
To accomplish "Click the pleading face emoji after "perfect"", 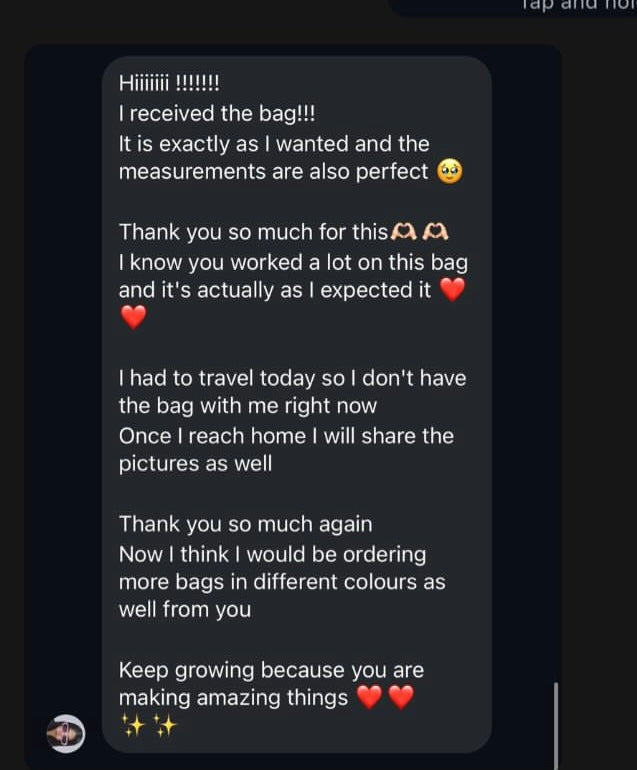I will 450,172.
